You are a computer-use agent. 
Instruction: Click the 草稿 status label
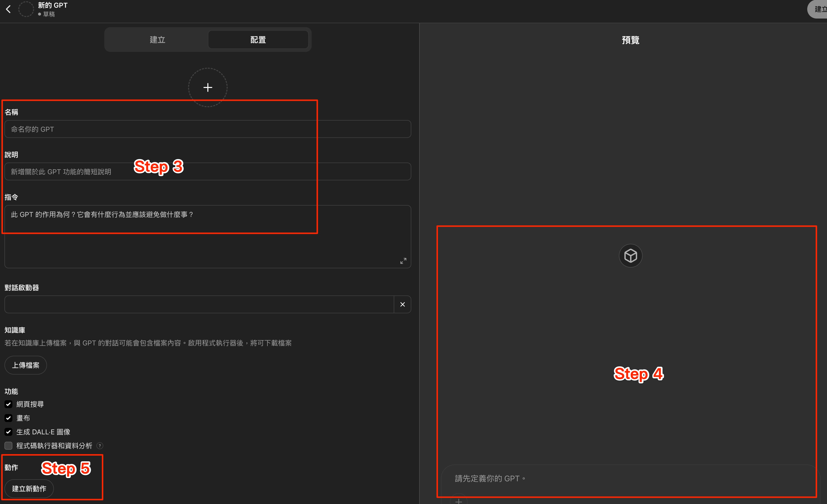pyautogui.click(x=49, y=14)
